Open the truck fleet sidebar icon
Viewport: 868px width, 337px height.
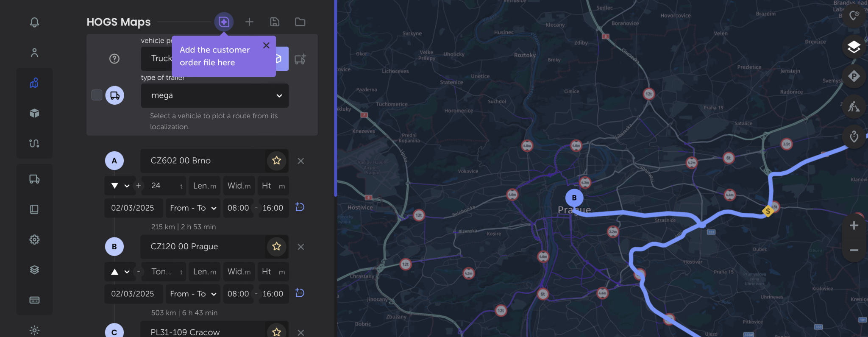(x=34, y=179)
